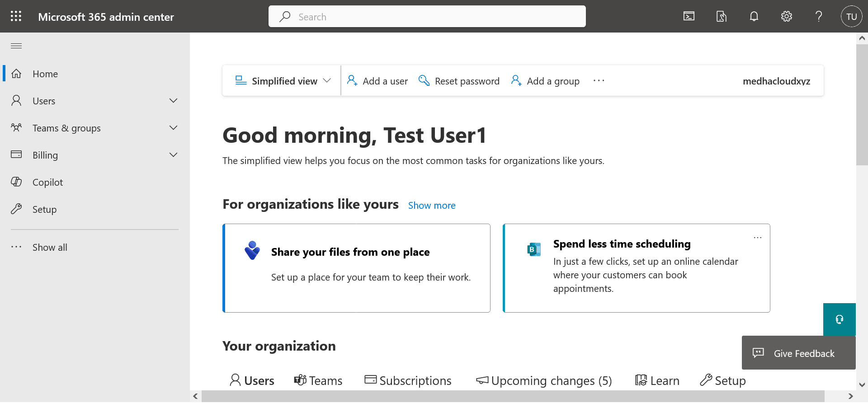The width and height of the screenshot is (868, 403).
Task: Open the Simplified view dropdown
Action: pyautogui.click(x=283, y=81)
